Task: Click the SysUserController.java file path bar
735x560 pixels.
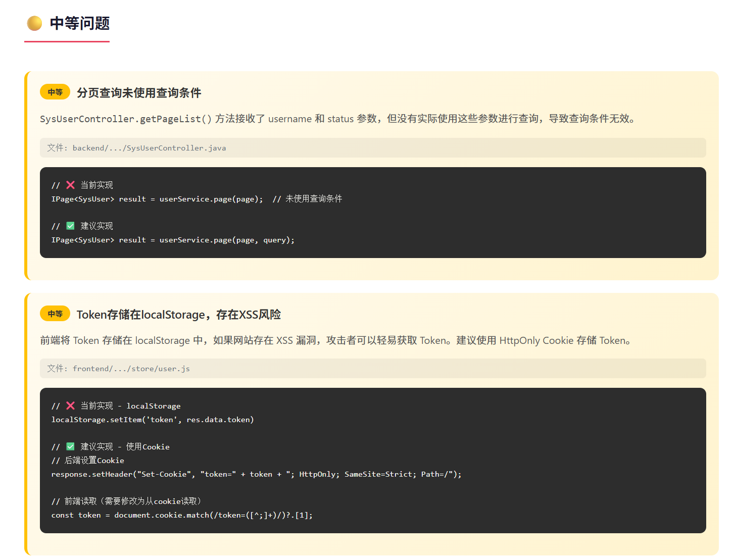Action: click(x=372, y=148)
